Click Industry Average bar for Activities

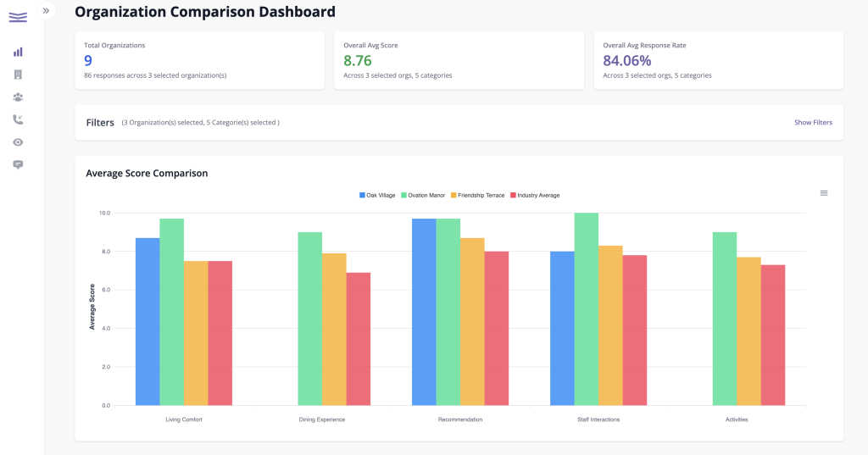tap(773, 335)
